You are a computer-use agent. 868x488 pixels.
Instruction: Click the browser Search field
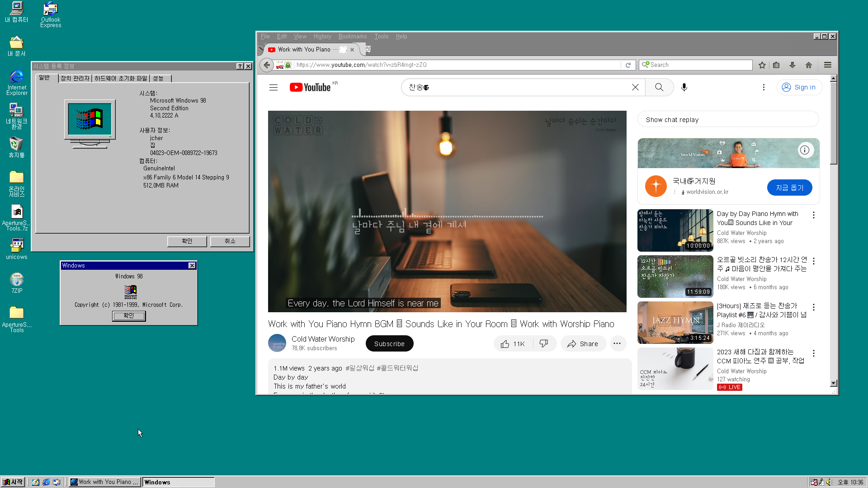pos(696,65)
